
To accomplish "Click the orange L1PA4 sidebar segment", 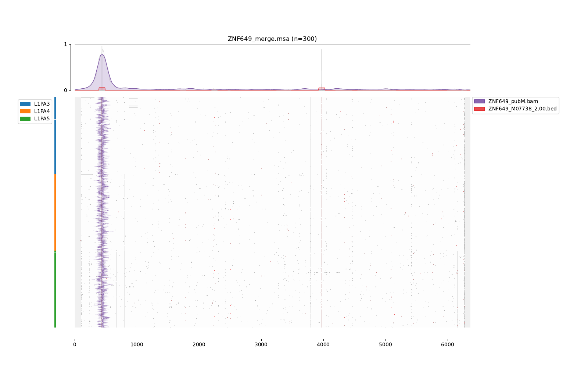I will [55, 213].
